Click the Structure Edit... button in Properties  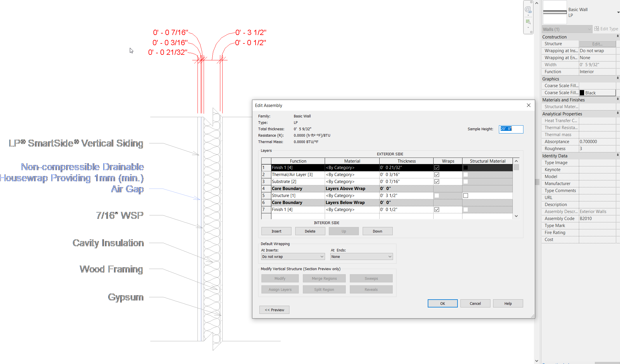(597, 44)
